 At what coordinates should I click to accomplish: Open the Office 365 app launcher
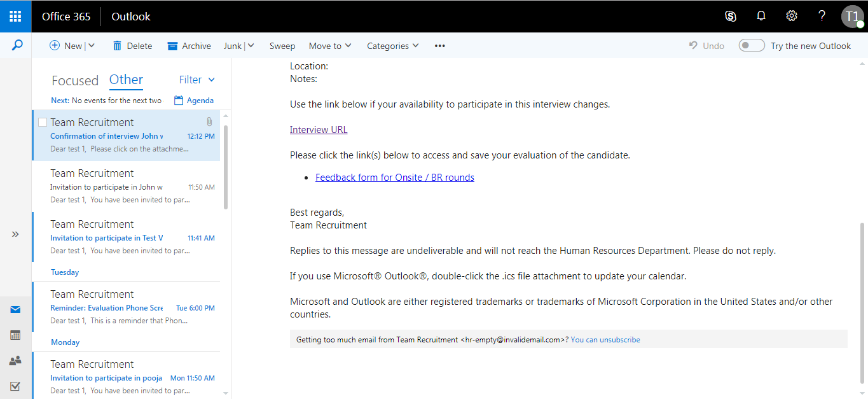[15, 16]
